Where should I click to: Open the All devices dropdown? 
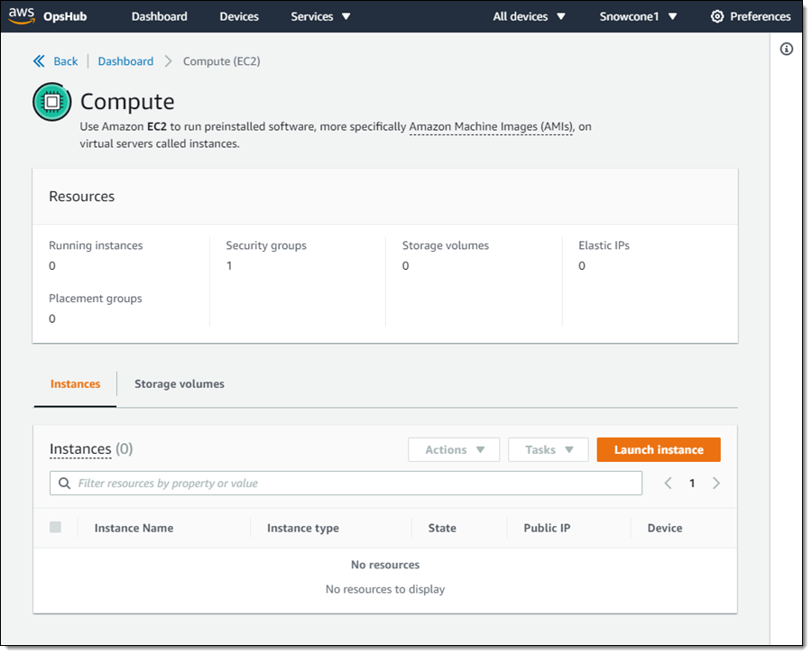point(529,16)
